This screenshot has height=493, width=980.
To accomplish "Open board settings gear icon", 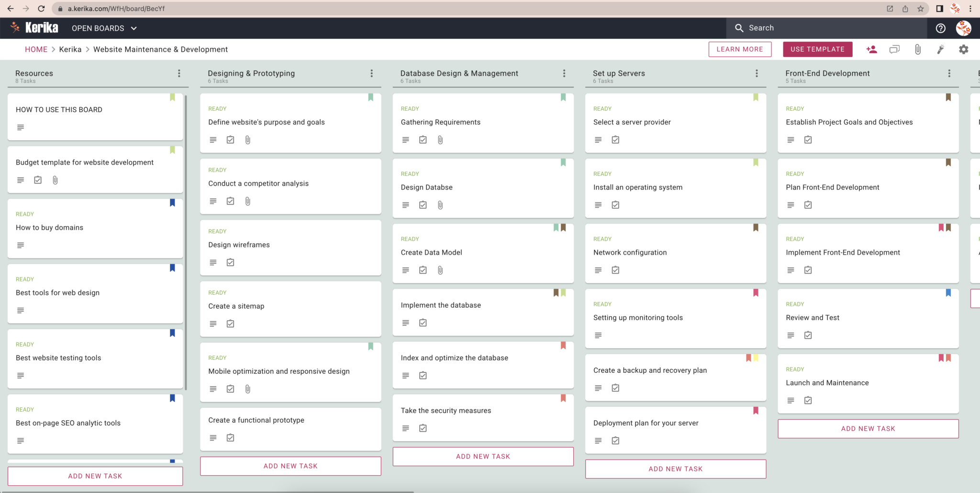I will [x=963, y=49].
